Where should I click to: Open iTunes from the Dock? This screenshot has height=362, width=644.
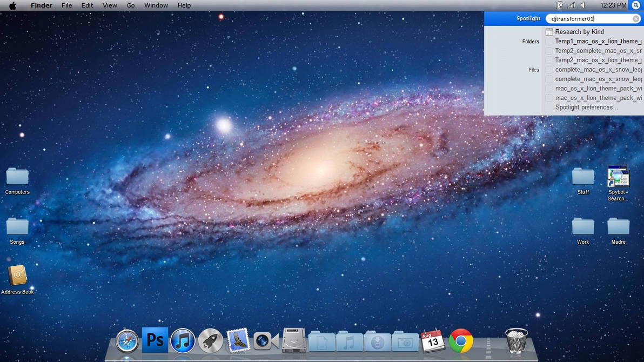point(183,340)
